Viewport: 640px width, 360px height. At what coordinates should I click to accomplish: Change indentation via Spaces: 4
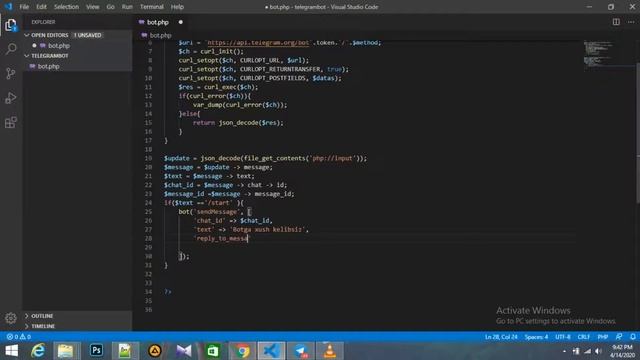[536, 337]
